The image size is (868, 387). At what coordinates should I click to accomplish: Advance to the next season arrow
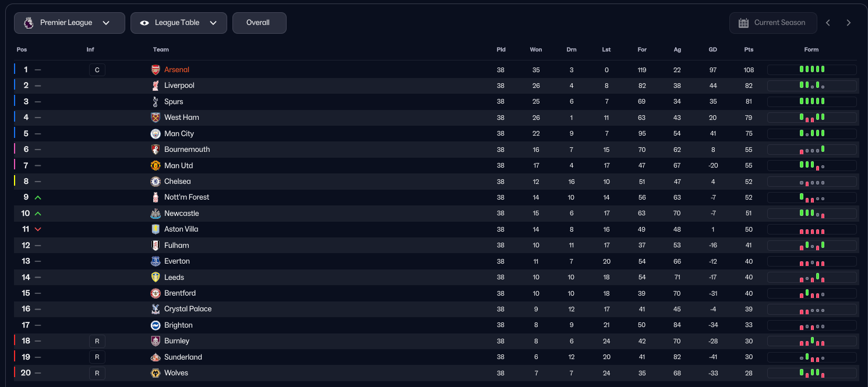point(849,23)
